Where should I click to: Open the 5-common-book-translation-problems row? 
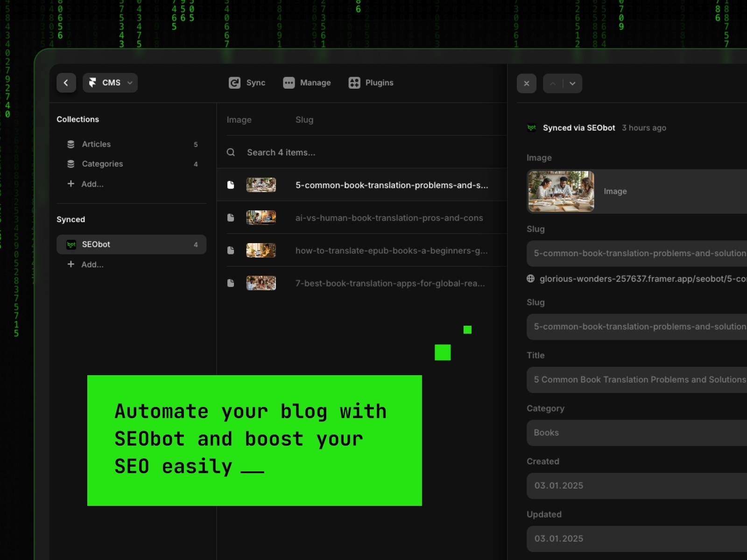(x=362, y=185)
